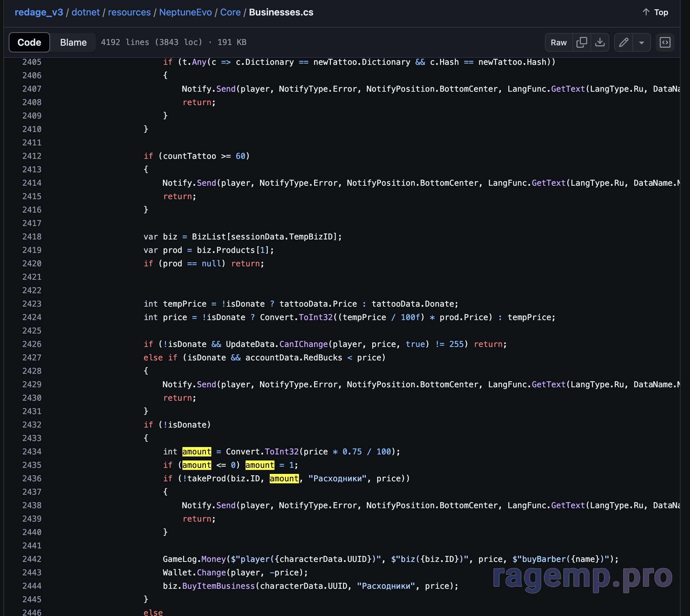
Task: Click the Top arrow icon
Action: tap(646, 12)
